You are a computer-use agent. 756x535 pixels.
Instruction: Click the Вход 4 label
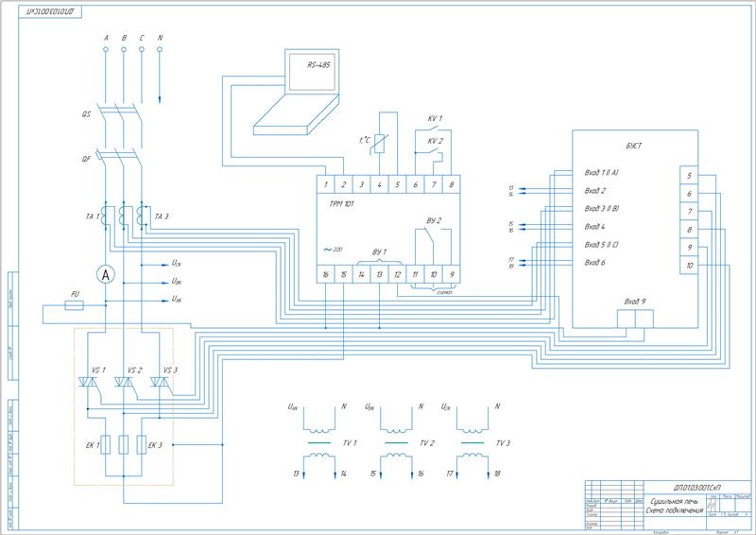point(594,226)
